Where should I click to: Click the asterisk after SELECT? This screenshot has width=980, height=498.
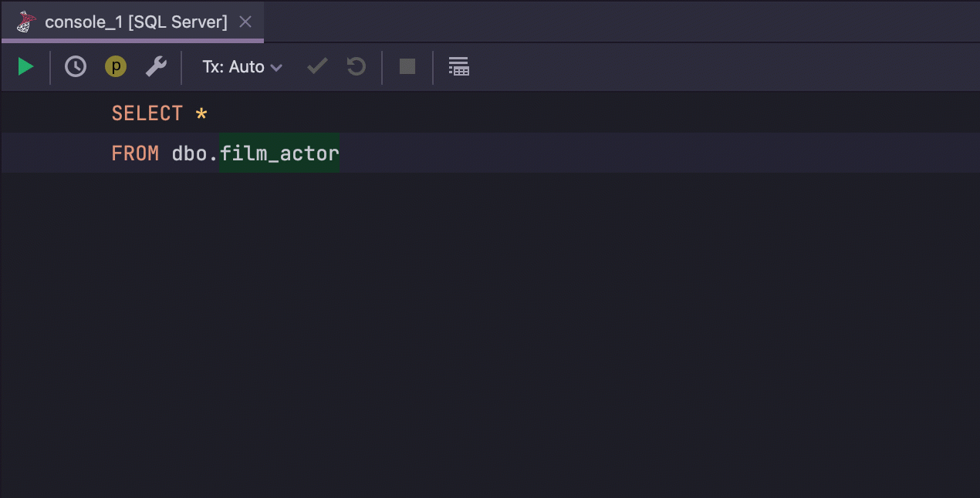pyautogui.click(x=201, y=114)
